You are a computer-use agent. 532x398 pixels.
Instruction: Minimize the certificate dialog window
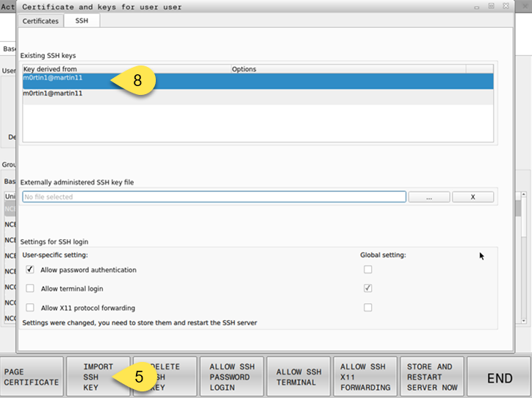pyautogui.click(x=477, y=7)
